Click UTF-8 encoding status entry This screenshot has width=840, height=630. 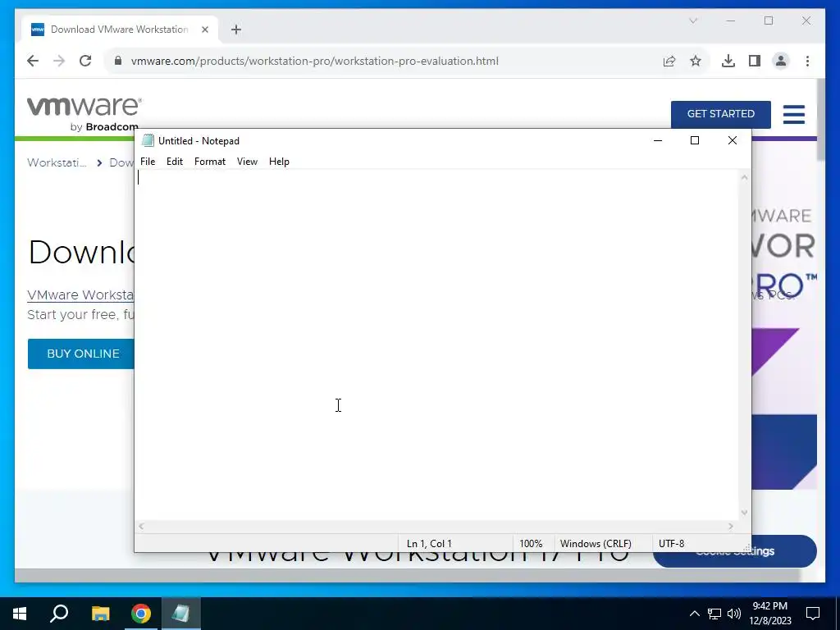(671, 543)
